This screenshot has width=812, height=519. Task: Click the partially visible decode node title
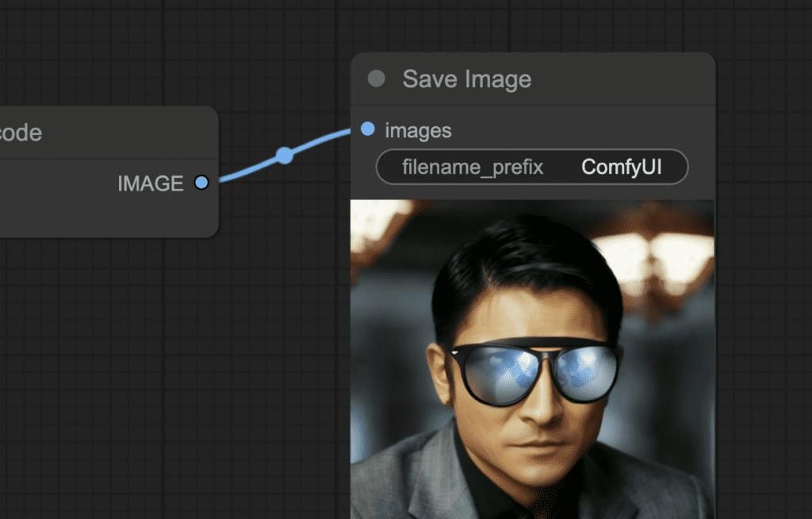pos(21,133)
